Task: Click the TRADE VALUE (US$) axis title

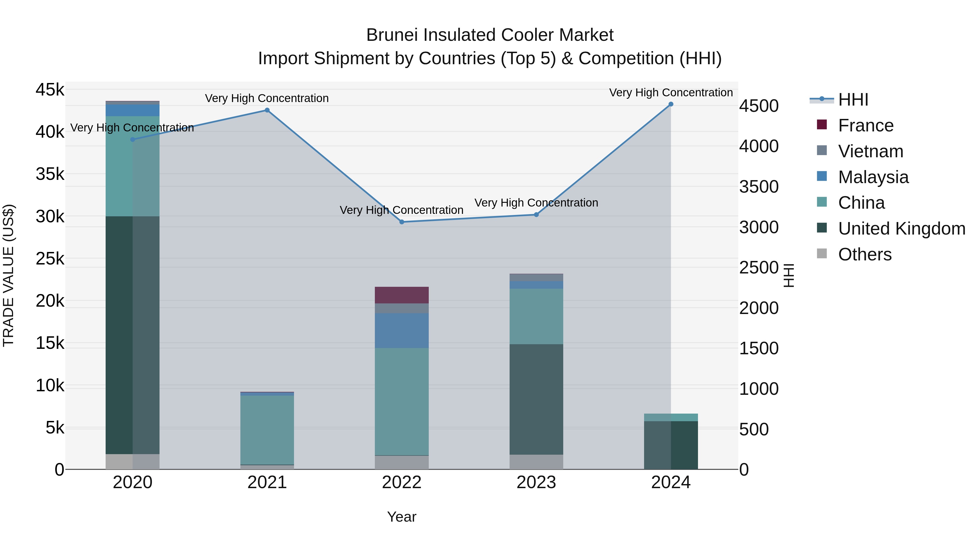Action: (8, 276)
